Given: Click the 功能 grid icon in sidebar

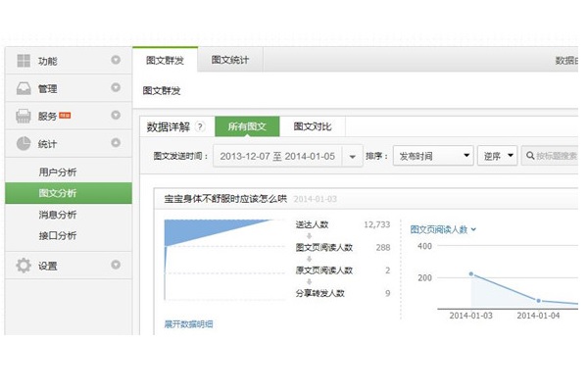Looking at the screenshot, I should [24, 61].
